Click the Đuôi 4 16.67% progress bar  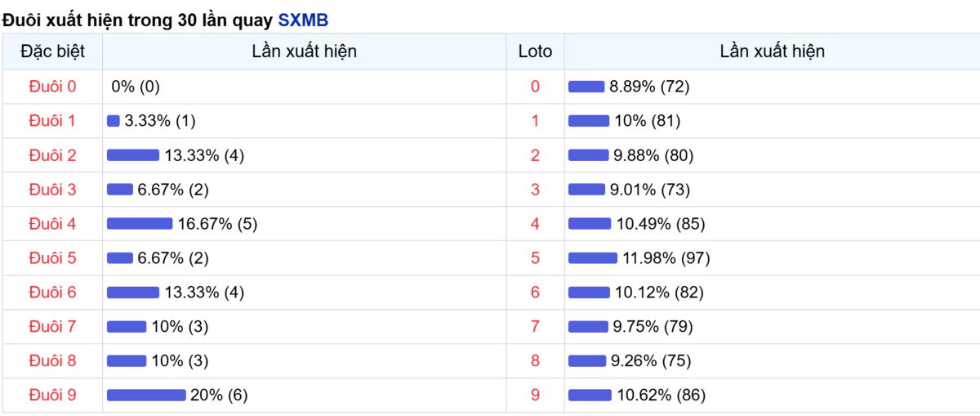click(x=140, y=223)
